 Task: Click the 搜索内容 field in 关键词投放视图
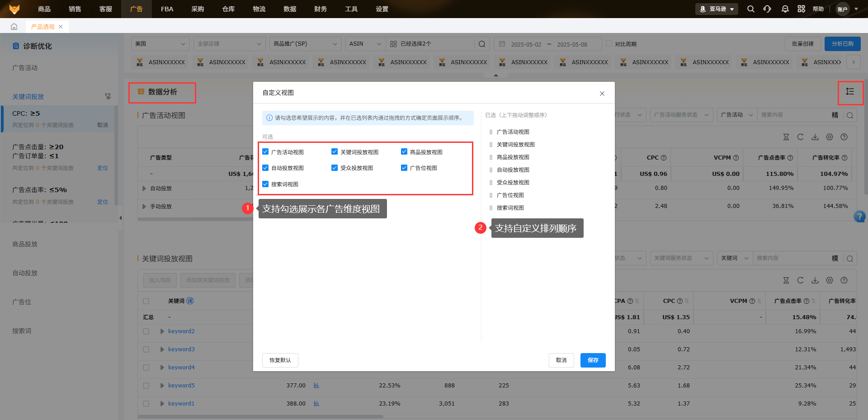791,259
